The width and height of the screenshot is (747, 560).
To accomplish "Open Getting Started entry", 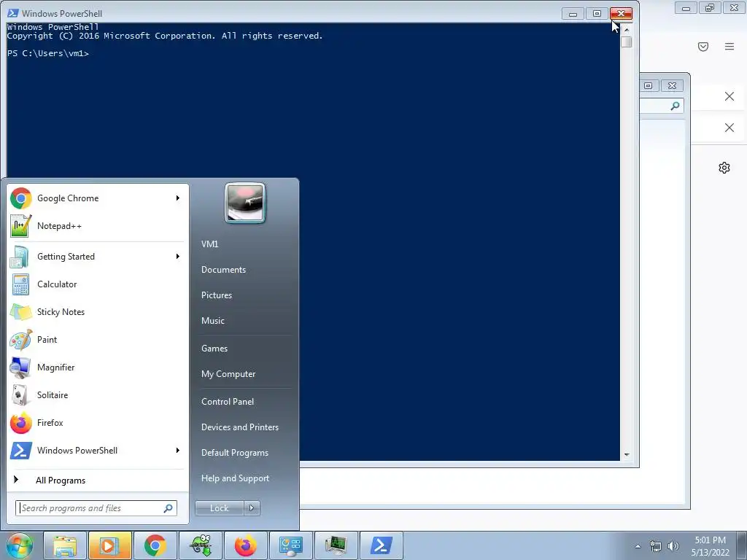I will tap(98, 257).
